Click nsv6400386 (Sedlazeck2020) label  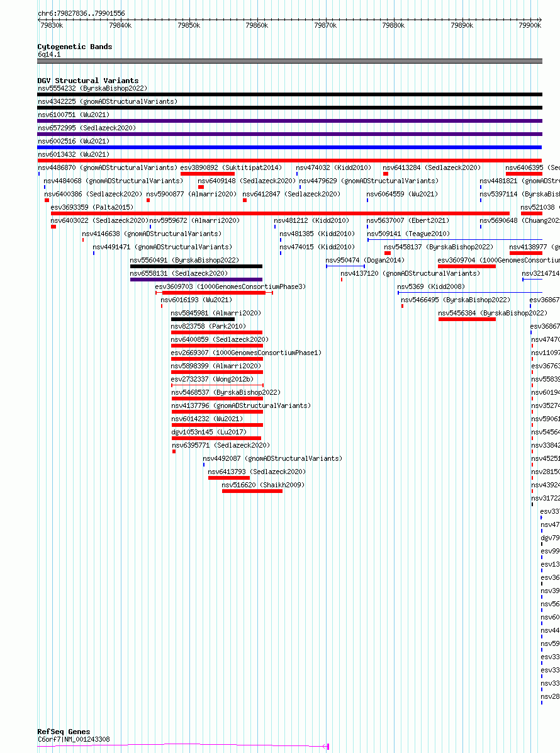click(x=93, y=194)
